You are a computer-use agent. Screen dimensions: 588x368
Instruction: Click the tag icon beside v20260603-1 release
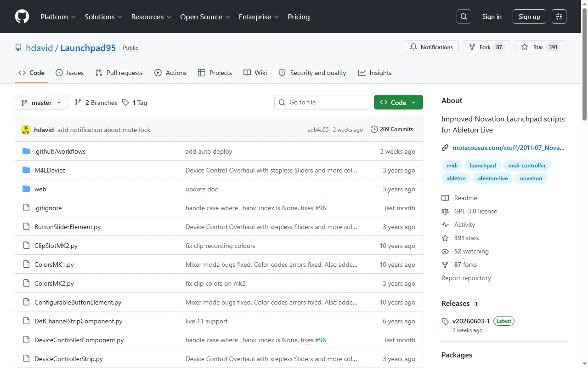tap(445, 322)
